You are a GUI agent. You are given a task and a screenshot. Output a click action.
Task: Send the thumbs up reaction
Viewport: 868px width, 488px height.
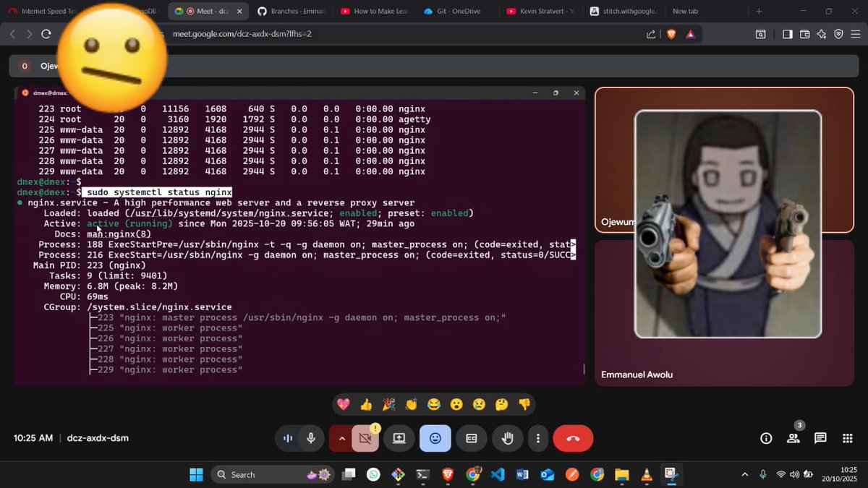(367, 404)
